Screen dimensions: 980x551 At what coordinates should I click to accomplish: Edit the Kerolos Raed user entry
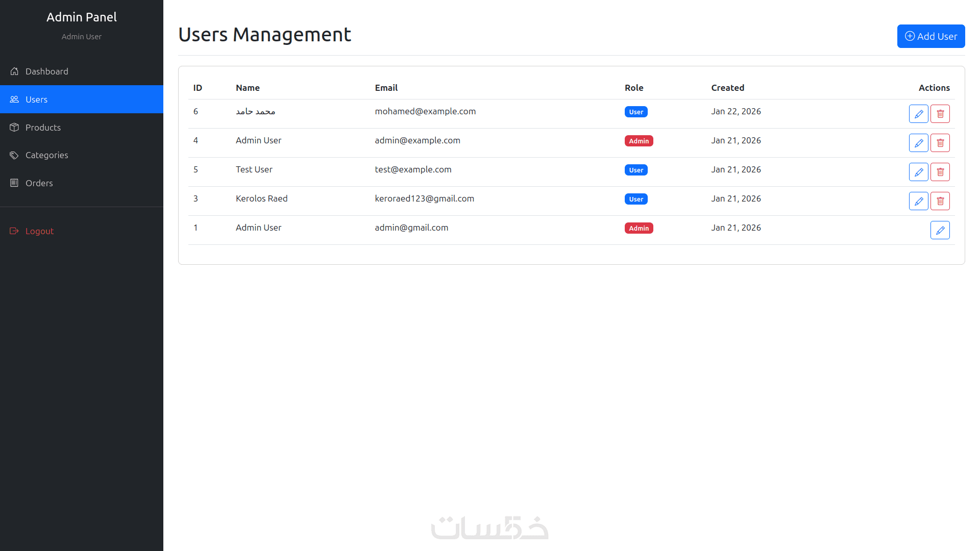point(918,201)
